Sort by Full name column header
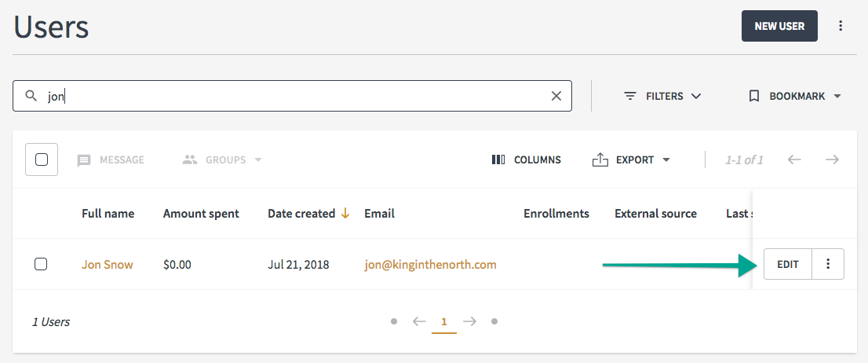Viewport: 868px width, 363px height. click(x=108, y=214)
